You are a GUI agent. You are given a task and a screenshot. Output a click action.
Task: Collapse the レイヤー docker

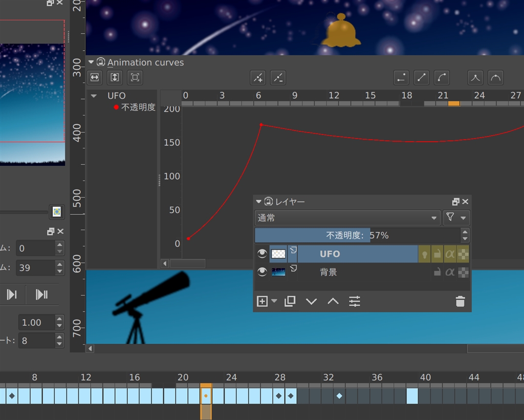[258, 202]
